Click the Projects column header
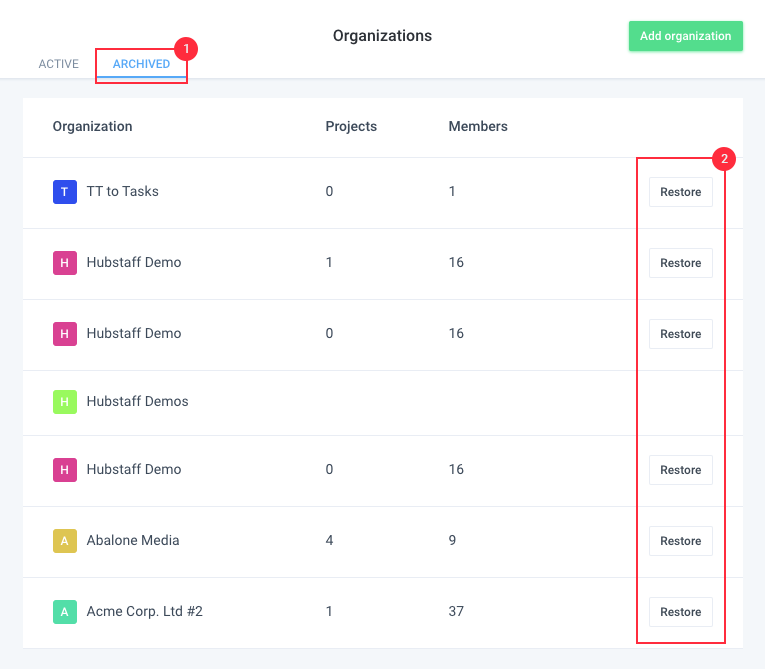 click(351, 126)
